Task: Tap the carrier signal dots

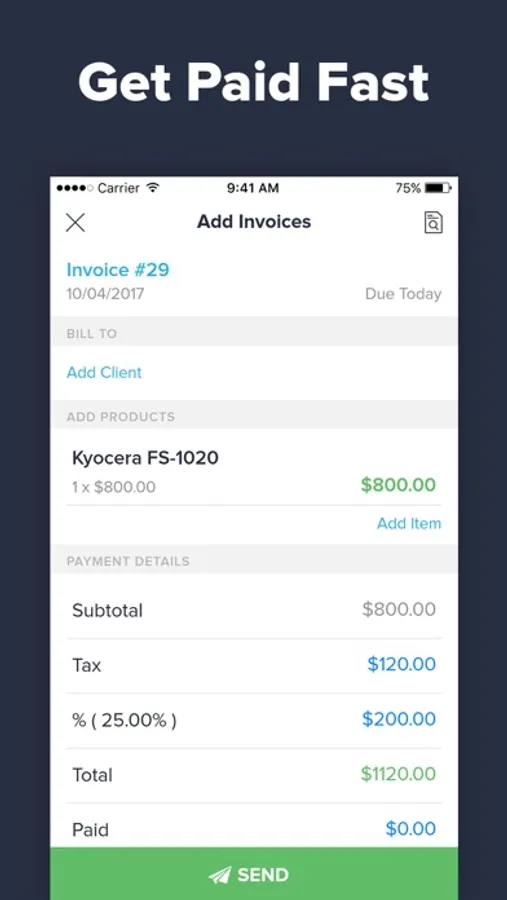Action: point(75,188)
